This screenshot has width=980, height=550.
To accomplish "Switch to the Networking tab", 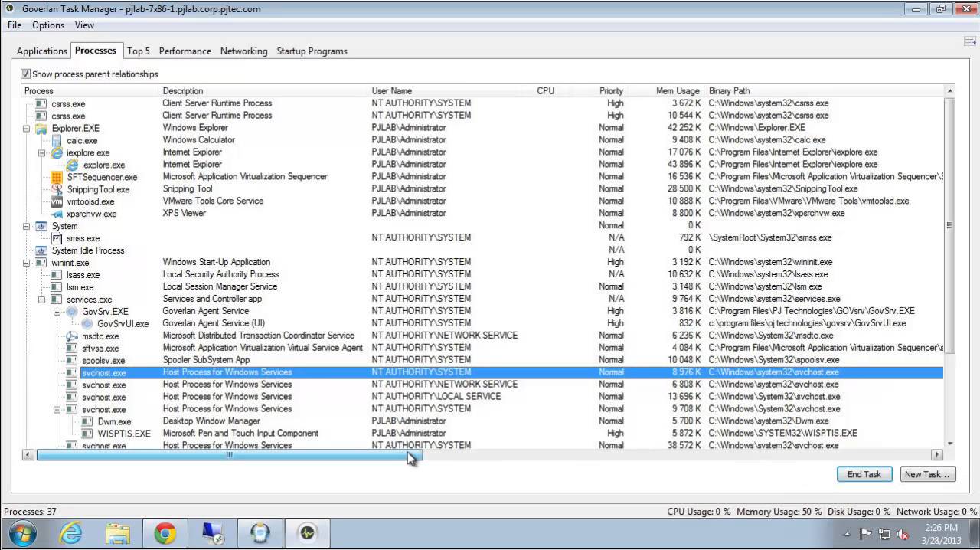I will point(244,51).
